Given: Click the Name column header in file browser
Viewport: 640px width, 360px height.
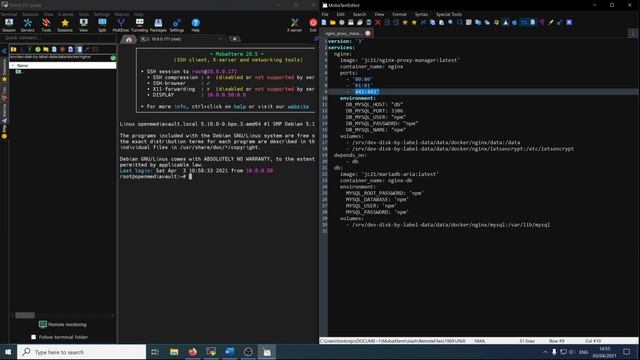Looking at the screenshot, I should point(63,65).
